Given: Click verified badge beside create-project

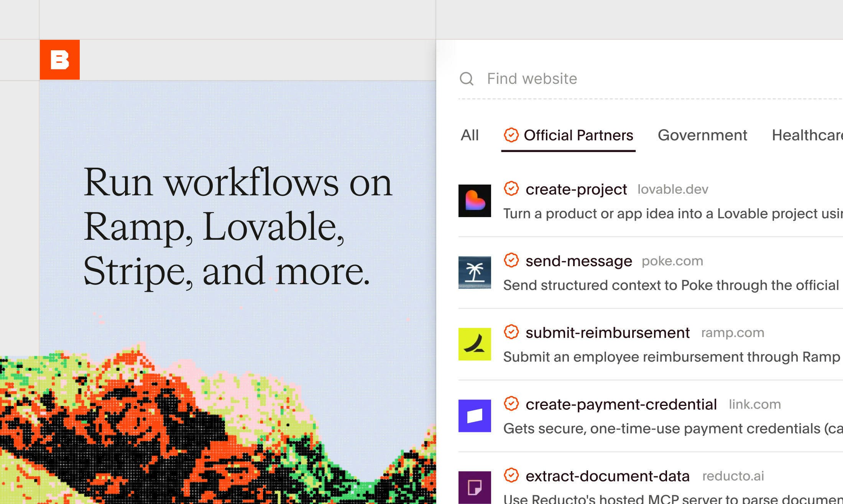Looking at the screenshot, I should [511, 188].
